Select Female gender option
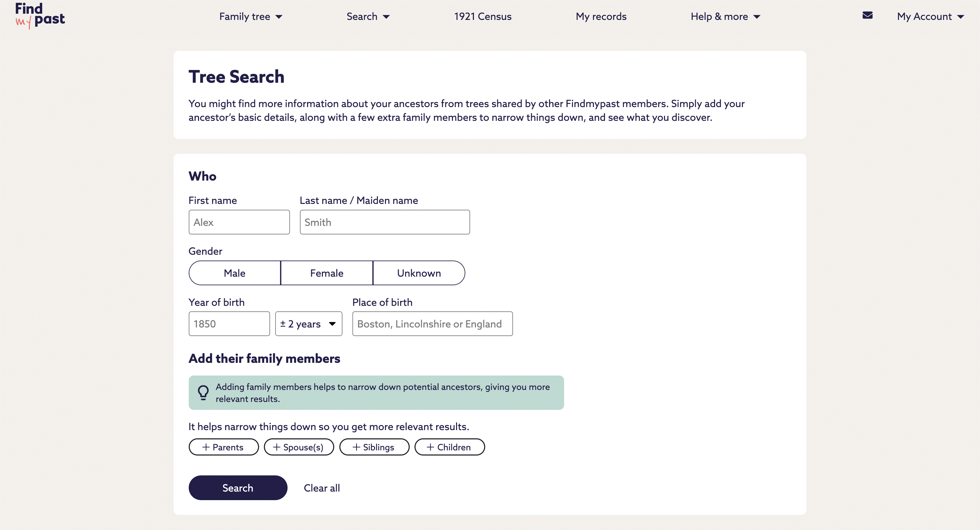Viewport: 980px width, 530px height. [x=326, y=273]
